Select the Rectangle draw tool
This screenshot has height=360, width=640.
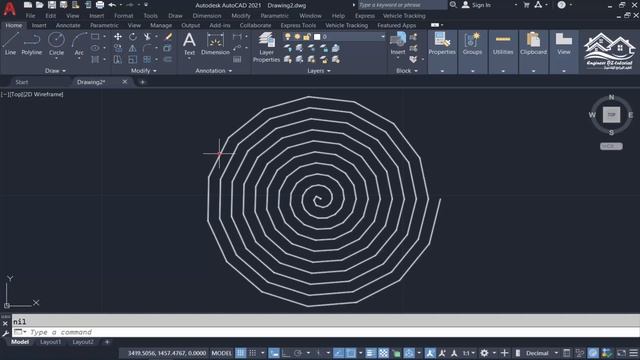pyautogui.click(x=95, y=37)
